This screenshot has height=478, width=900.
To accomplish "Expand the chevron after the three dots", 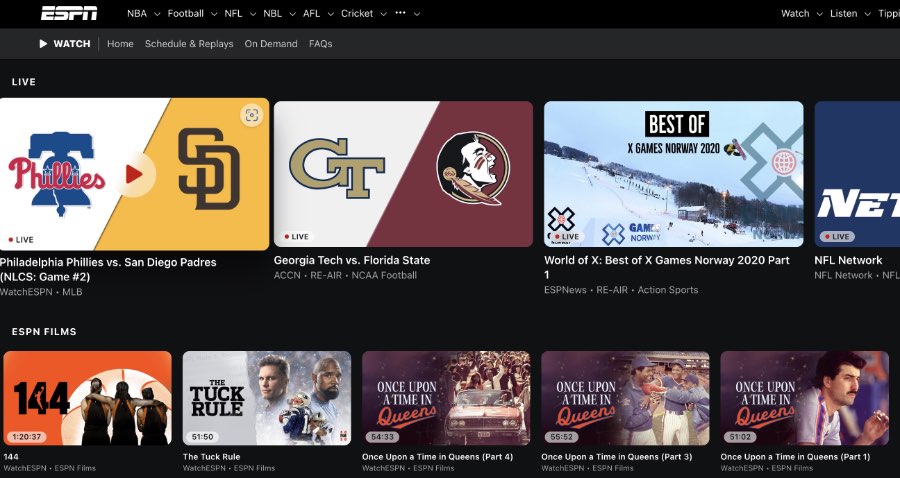I will pyautogui.click(x=417, y=14).
